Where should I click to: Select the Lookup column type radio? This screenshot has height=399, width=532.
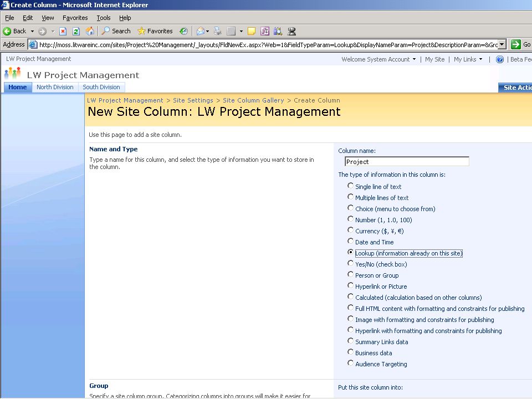[350, 253]
